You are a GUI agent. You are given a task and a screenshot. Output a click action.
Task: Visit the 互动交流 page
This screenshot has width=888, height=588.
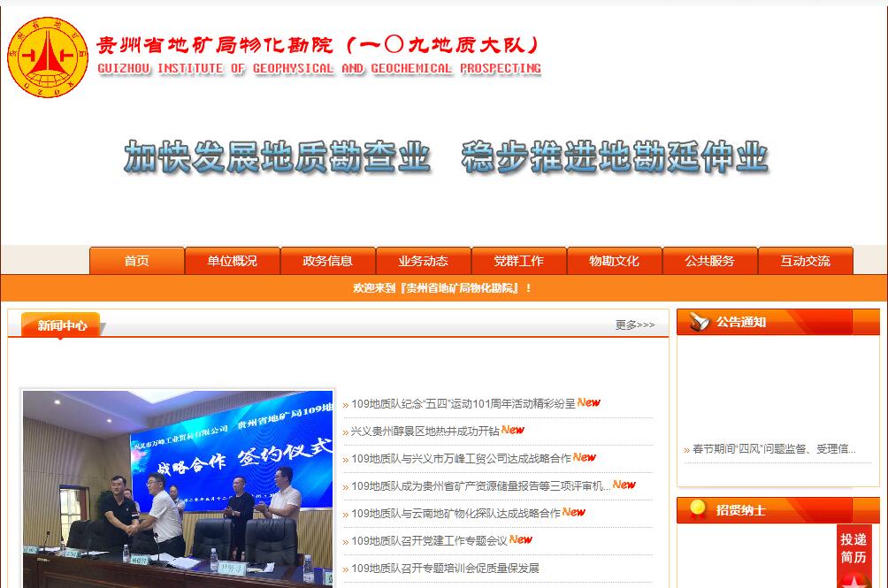(806, 261)
